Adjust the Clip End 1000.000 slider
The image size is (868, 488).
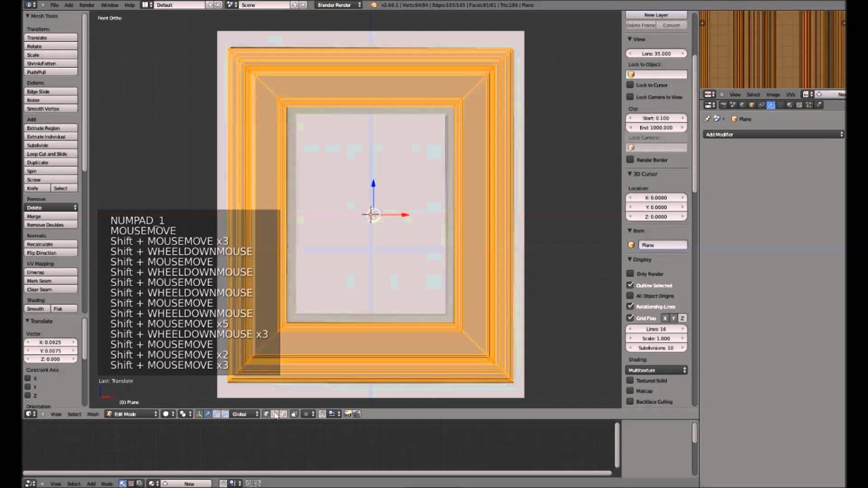click(656, 127)
